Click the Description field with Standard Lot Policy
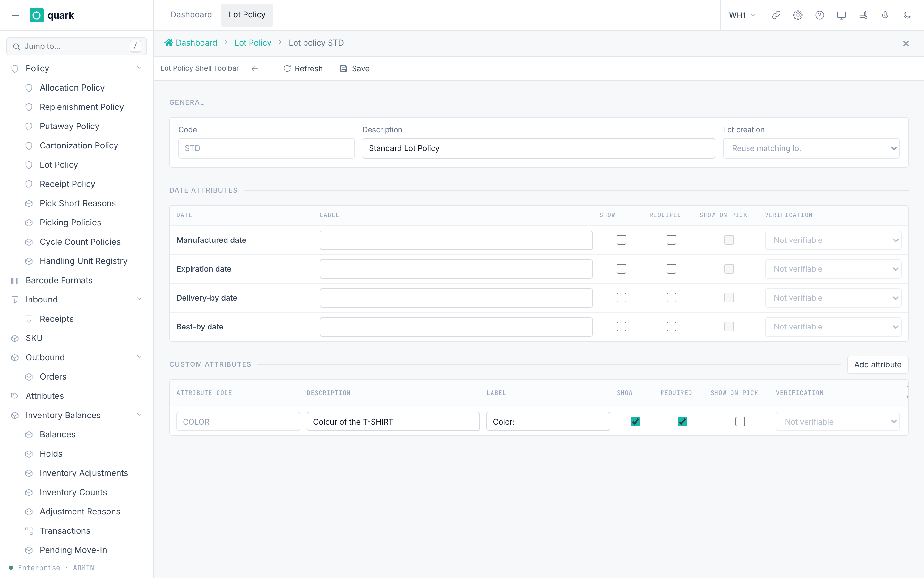 [538, 148]
